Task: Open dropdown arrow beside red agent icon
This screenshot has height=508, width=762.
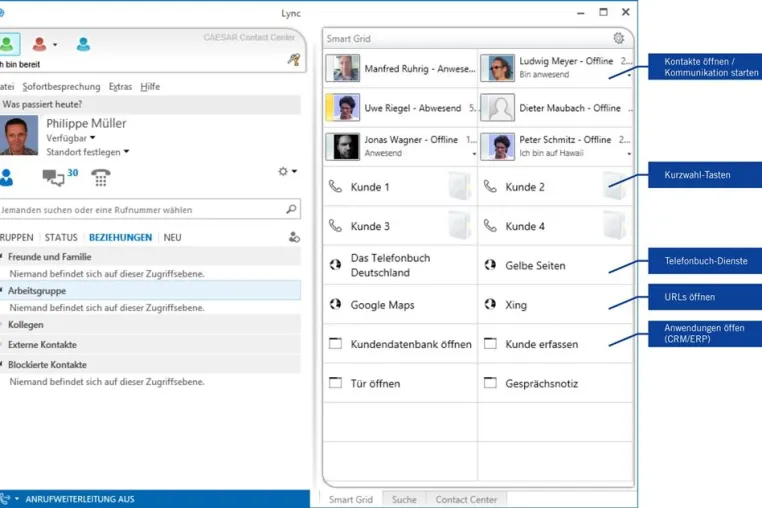Action: pyautogui.click(x=55, y=45)
